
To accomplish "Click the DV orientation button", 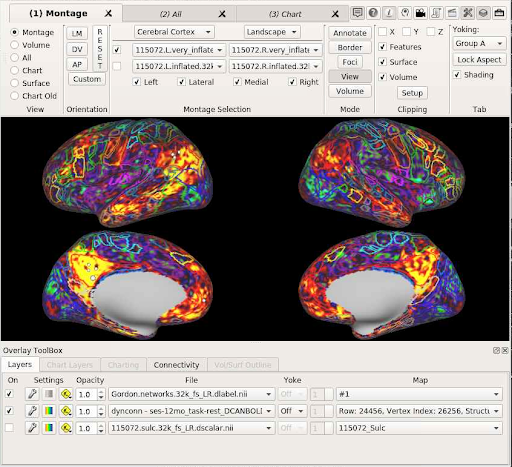I will 77,49.
